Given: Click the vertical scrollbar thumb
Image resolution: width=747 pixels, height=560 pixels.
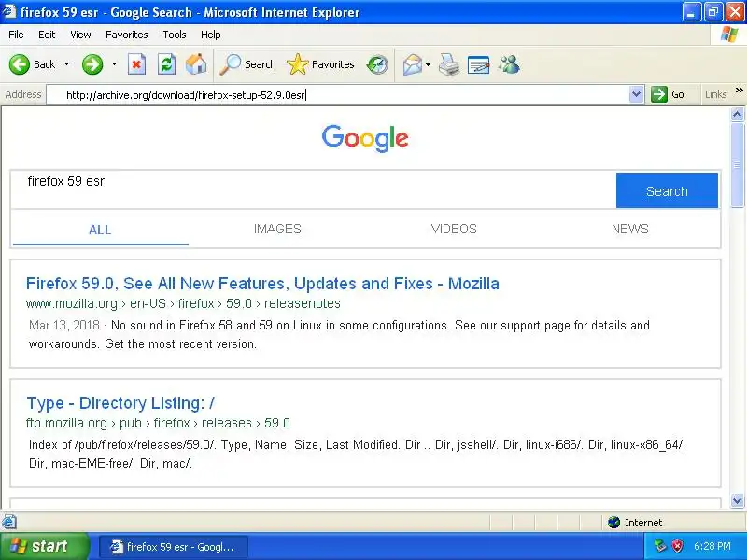Looking at the screenshot, I should click(x=737, y=165).
